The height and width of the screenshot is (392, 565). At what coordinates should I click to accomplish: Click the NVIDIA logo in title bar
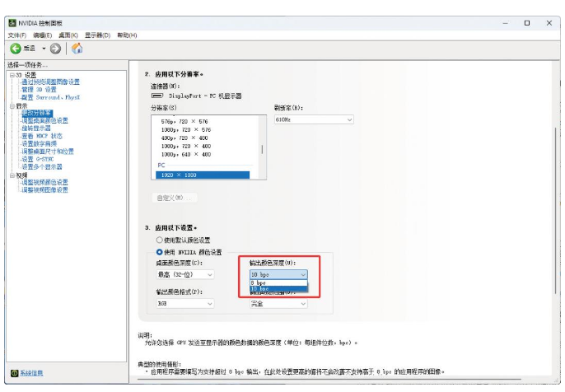(12, 23)
